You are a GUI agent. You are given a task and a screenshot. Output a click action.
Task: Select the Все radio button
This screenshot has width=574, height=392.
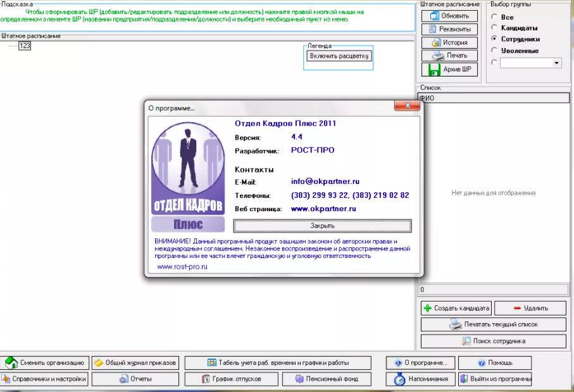click(494, 17)
